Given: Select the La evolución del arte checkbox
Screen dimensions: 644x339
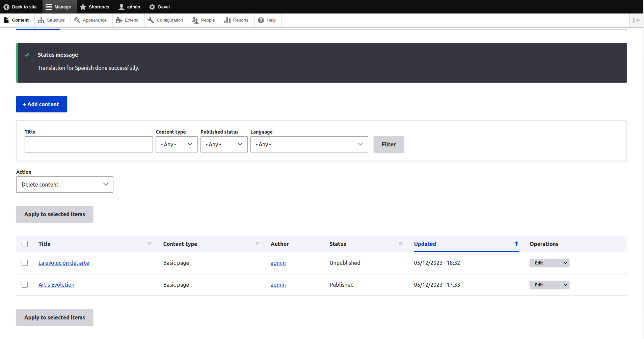Looking at the screenshot, I should [25, 263].
